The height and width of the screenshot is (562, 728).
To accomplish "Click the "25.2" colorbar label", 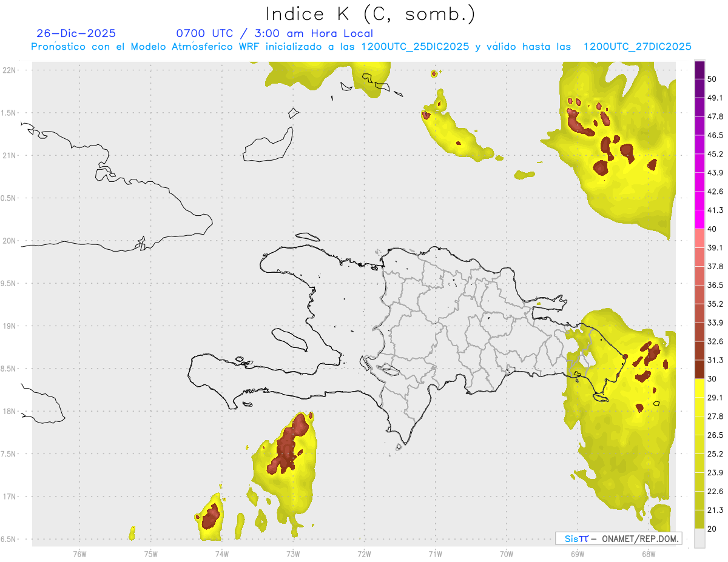I will pyautogui.click(x=715, y=453).
